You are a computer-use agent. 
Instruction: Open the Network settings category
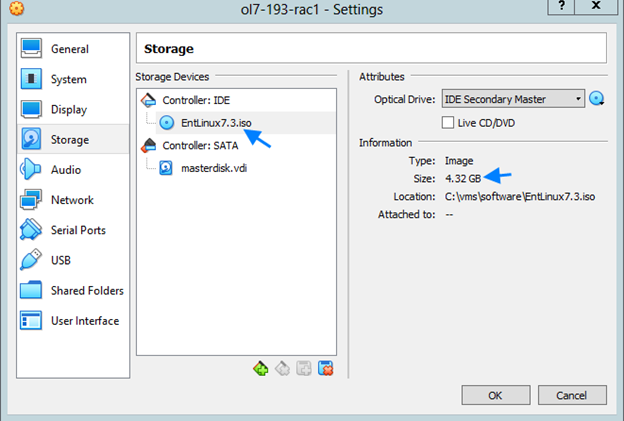click(x=73, y=200)
